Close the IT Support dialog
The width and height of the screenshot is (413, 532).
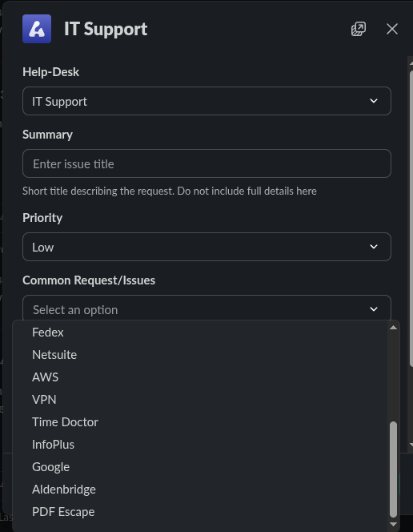click(x=392, y=29)
